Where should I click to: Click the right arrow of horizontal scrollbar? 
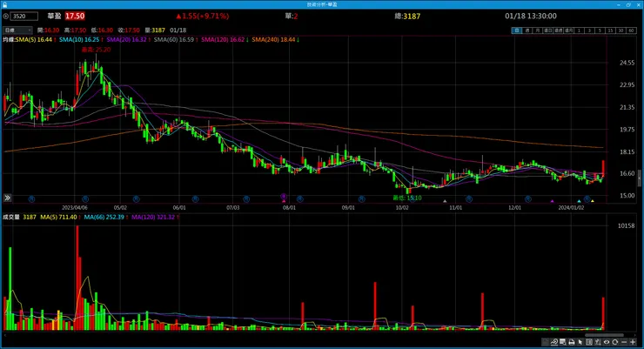(x=634, y=335)
